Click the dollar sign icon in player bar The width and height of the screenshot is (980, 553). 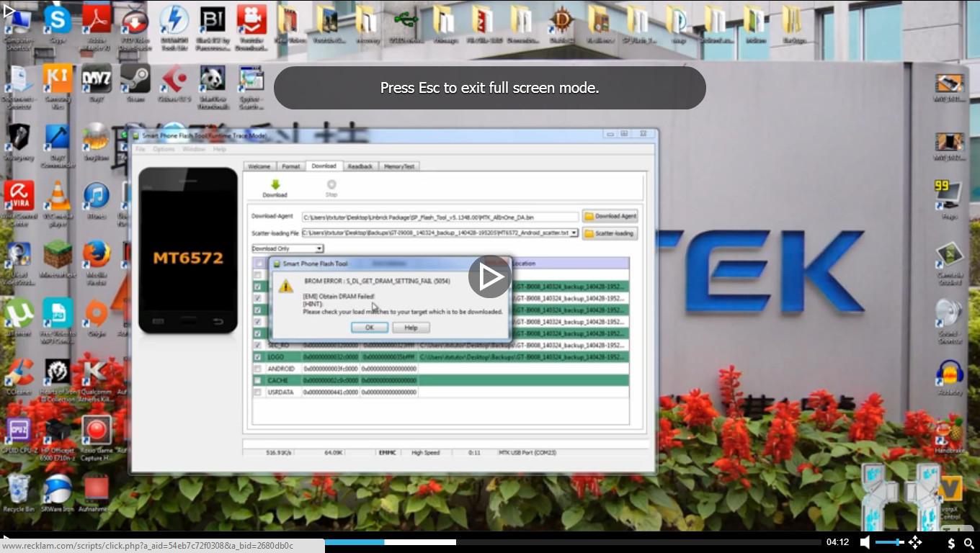[951, 543]
